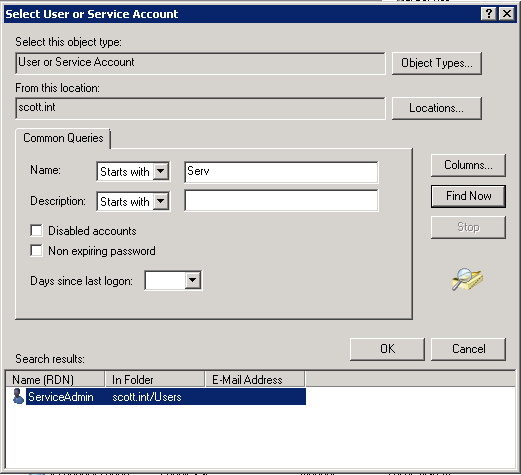This screenshot has width=521, height=475.
Task: Click the Find Now button
Action: coord(468,196)
